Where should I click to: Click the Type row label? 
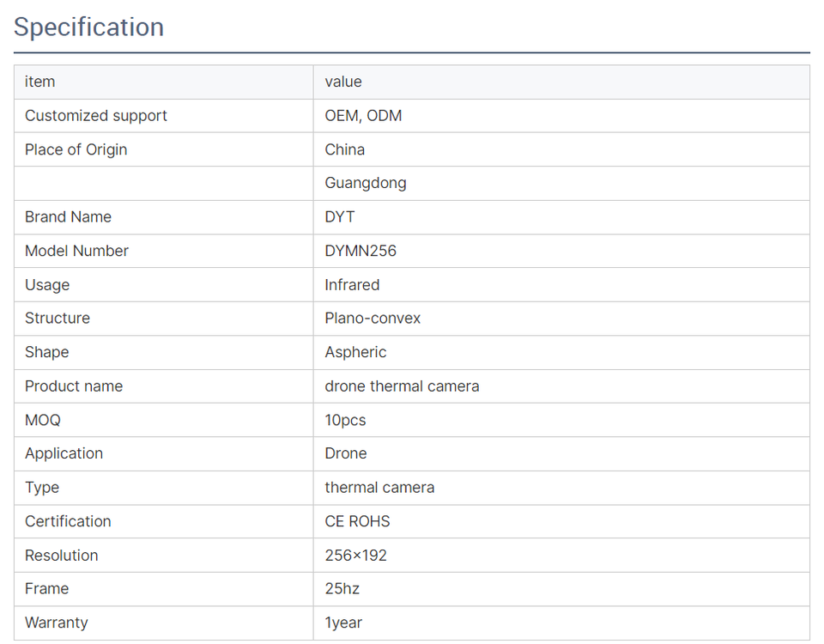click(x=42, y=488)
